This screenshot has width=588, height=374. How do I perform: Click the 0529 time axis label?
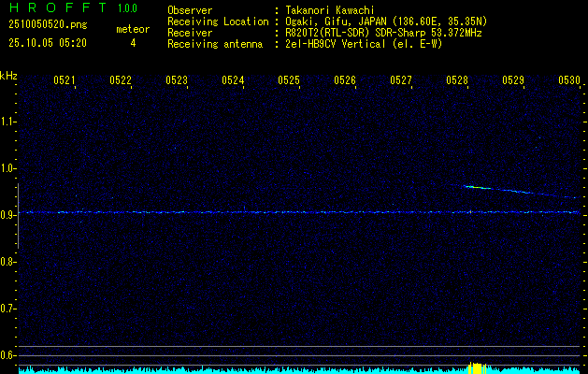[513, 79]
